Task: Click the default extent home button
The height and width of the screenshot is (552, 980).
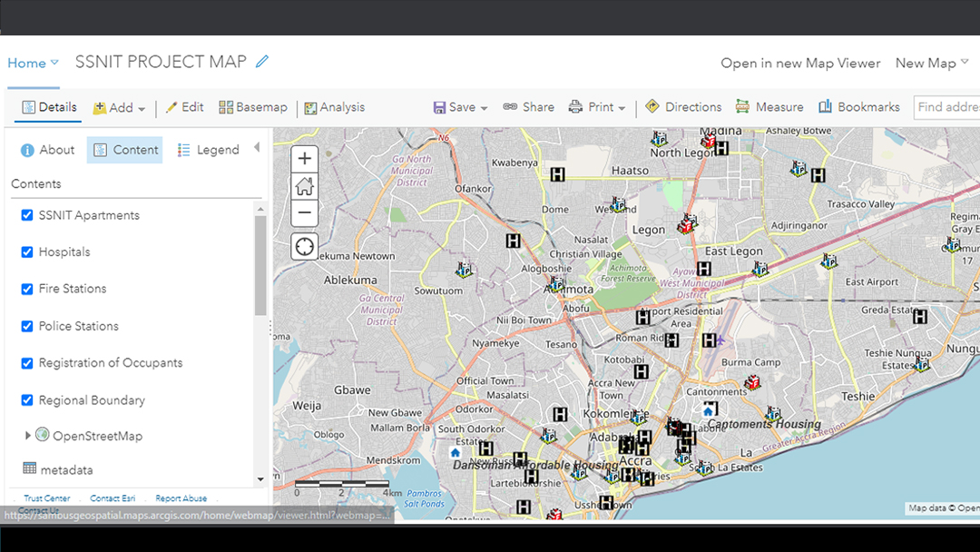Action: (304, 186)
